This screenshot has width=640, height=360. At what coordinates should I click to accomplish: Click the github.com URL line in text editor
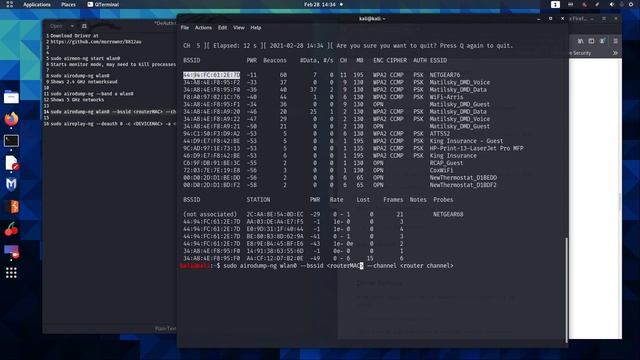click(96, 42)
